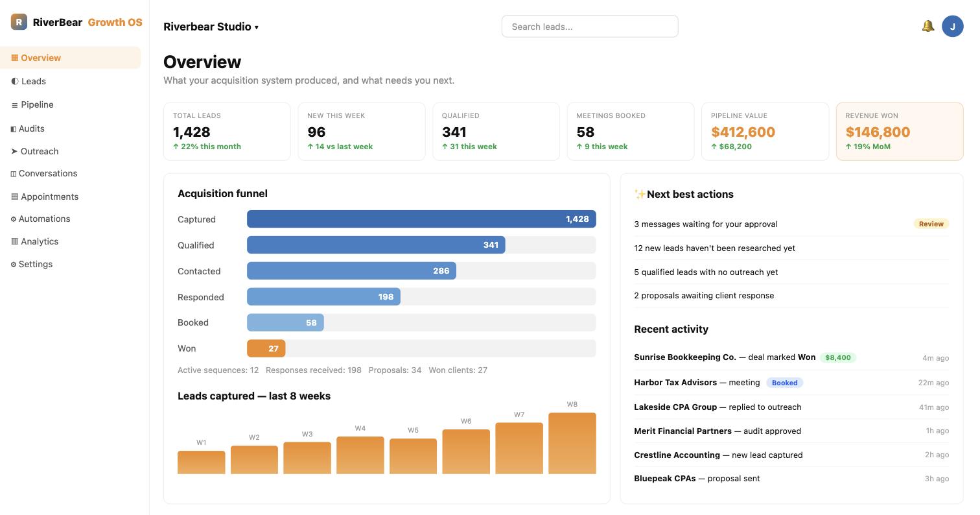Image resolution: width=980 pixels, height=515 pixels.
Task: Click the Qualified funnel progress bar
Action: click(x=421, y=245)
